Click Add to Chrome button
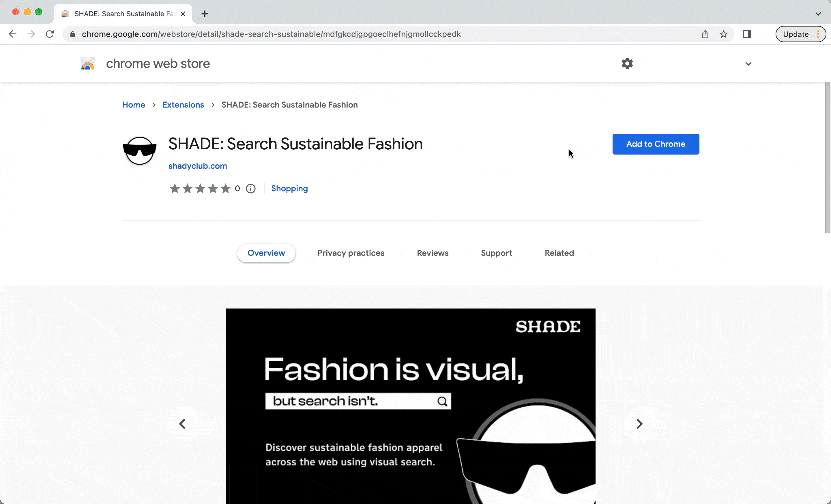The width and height of the screenshot is (831, 504). click(656, 144)
